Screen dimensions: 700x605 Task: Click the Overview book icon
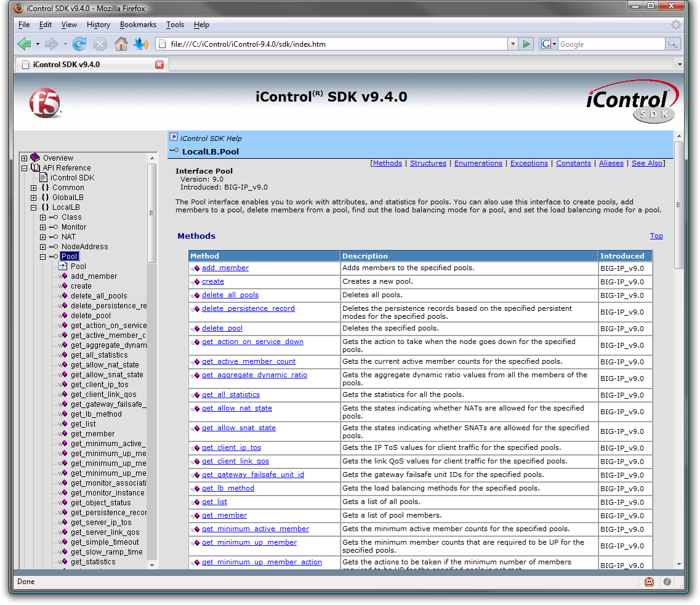click(x=35, y=158)
